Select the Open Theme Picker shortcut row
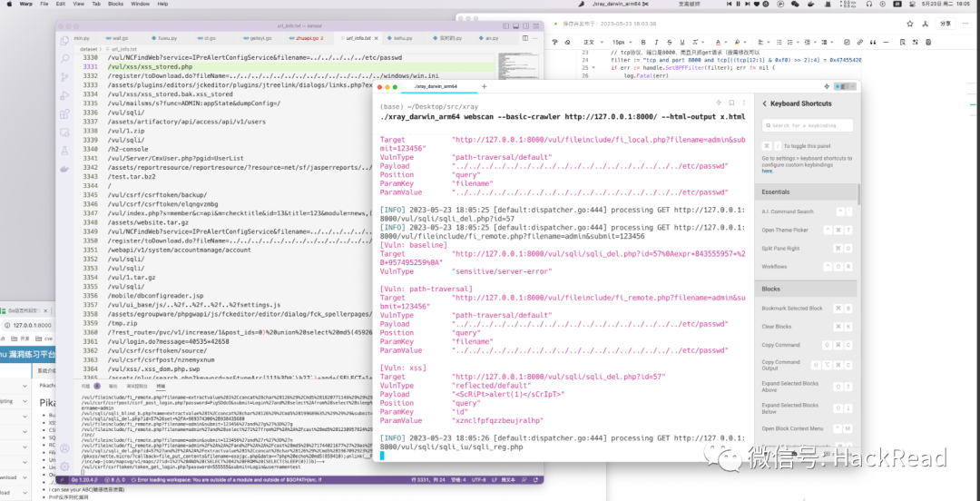 (x=807, y=230)
